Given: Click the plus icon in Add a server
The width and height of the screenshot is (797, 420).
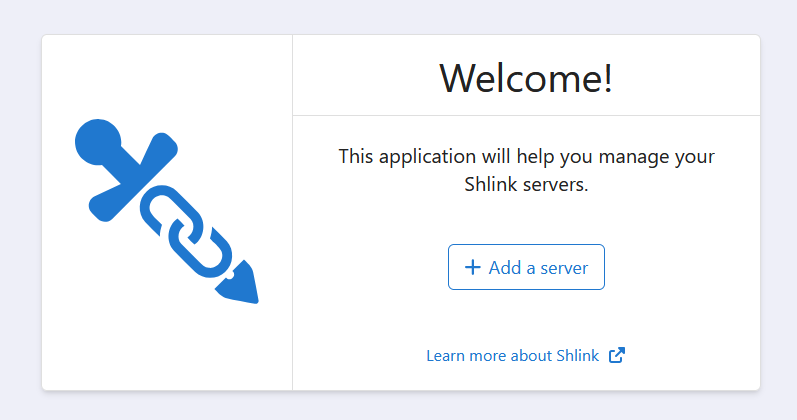Looking at the screenshot, I should click(x=473, y=267).
